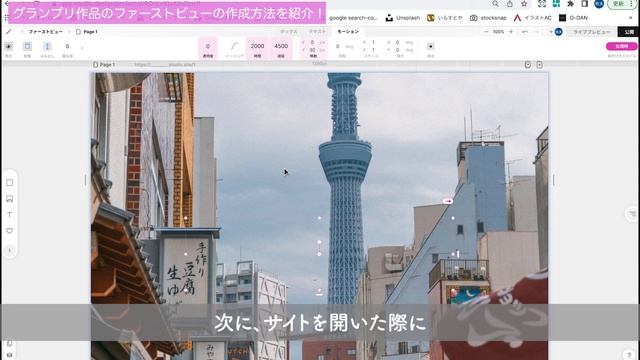This screenshot has height=360, width=640.
Task: Open the easing curve selector
Action: coord(234,47)
